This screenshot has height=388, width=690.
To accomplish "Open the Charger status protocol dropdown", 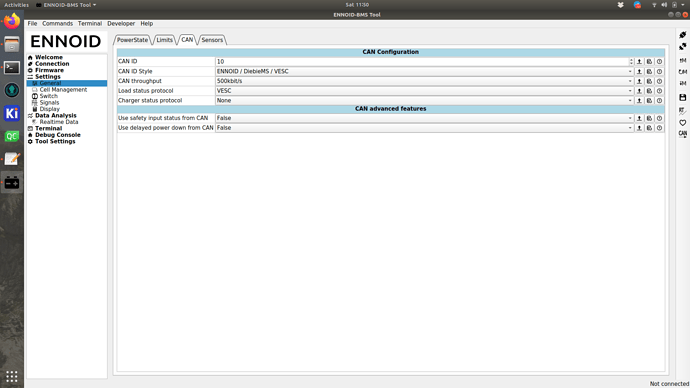I will (425, 100).
